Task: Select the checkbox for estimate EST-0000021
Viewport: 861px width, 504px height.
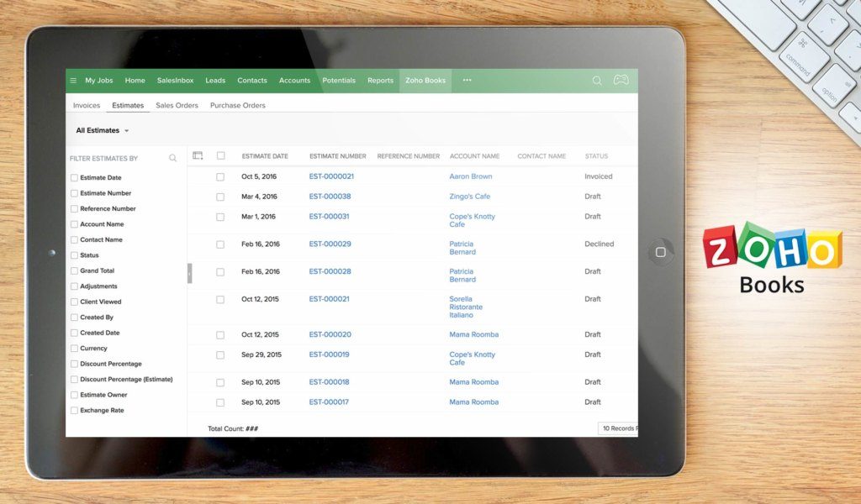Action: pos(220,176)
